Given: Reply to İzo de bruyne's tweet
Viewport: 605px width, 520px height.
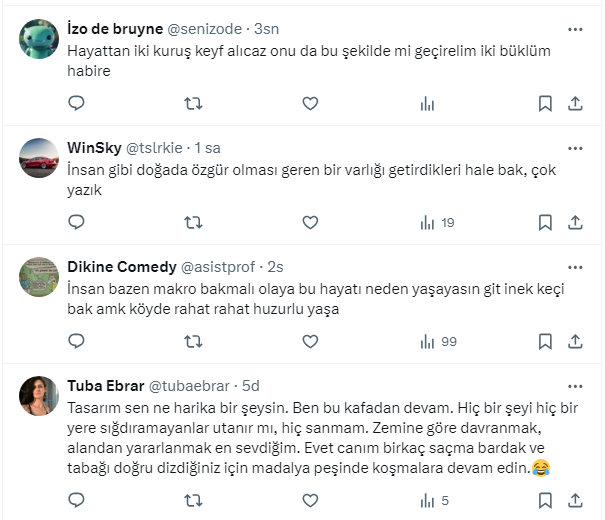Looking at the screenshot, I should click(x=77, y=103).
